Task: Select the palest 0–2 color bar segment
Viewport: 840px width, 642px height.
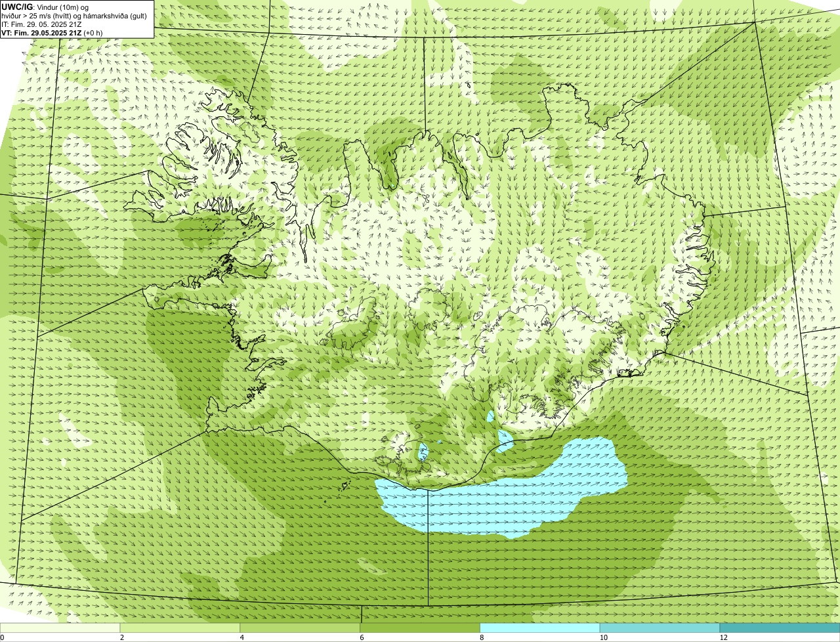Action: pyautogui.click(x=60, y=628)
